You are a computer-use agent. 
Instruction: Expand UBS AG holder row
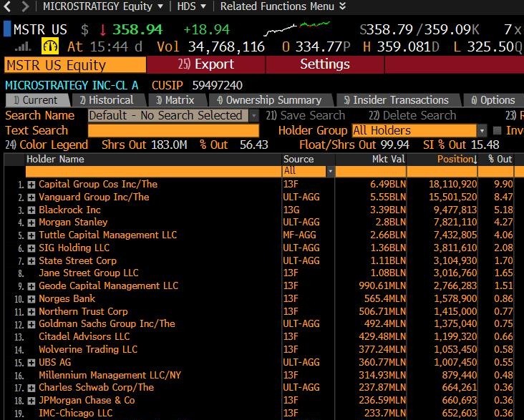pos(31,363)
